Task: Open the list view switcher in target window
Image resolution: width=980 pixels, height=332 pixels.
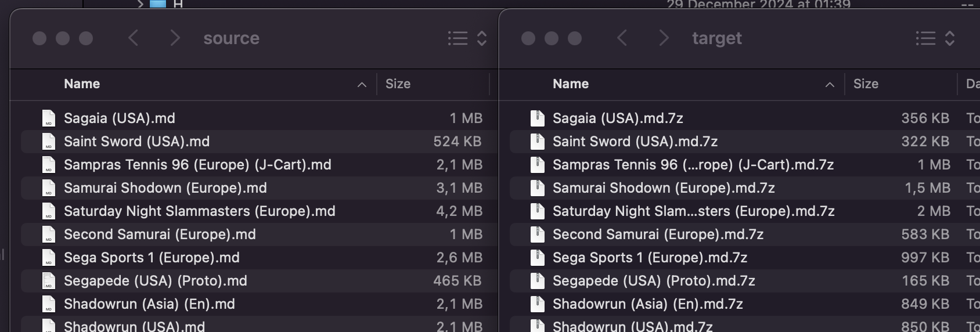Action: click(935, 38)
